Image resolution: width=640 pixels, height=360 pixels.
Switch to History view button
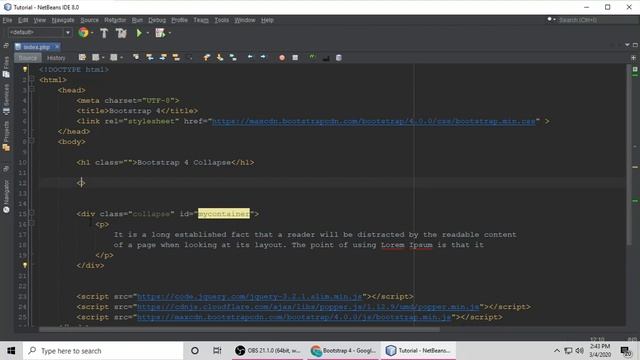point(56,58)
